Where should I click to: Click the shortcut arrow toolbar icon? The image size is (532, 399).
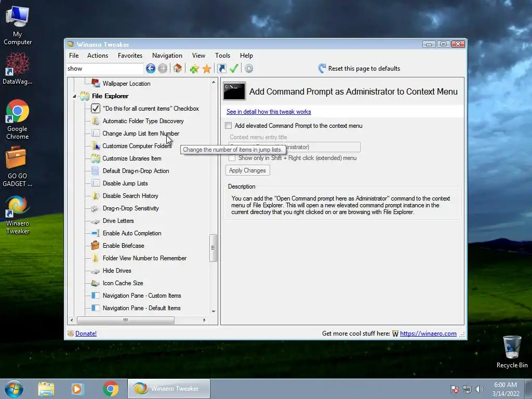[x=221, y=69]
